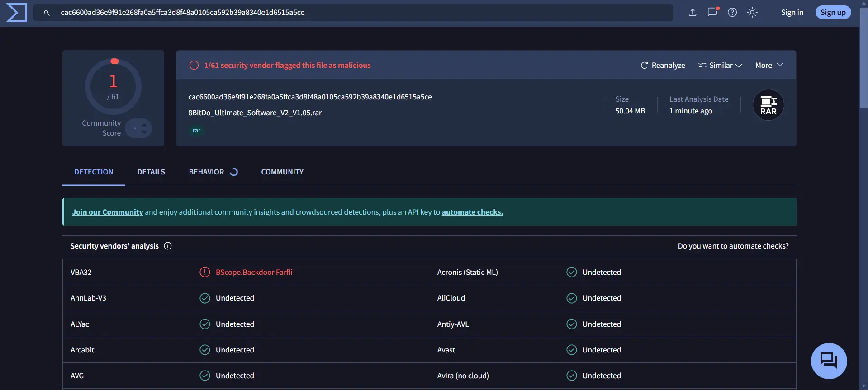This screenshot has height=390, width=868.
Task: Click the AhnLab-V3 vendor name
Action: tap(88, 298)
